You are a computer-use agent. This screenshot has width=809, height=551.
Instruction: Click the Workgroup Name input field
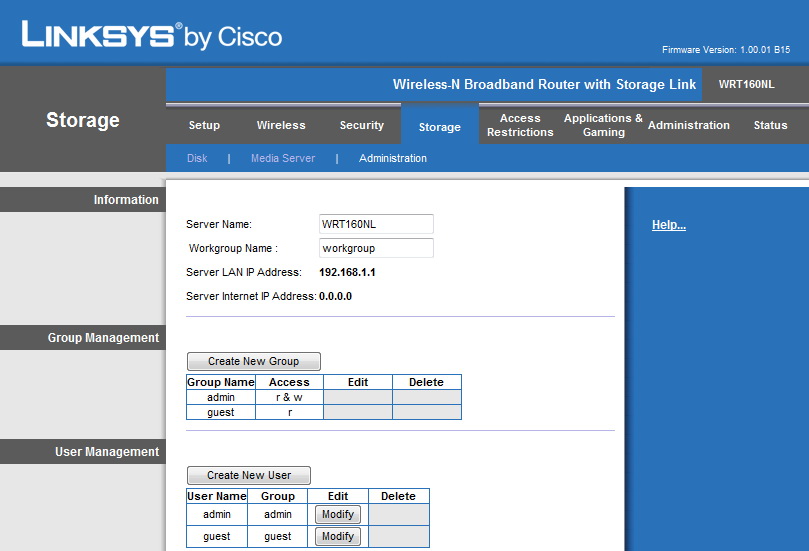point(376,248)
